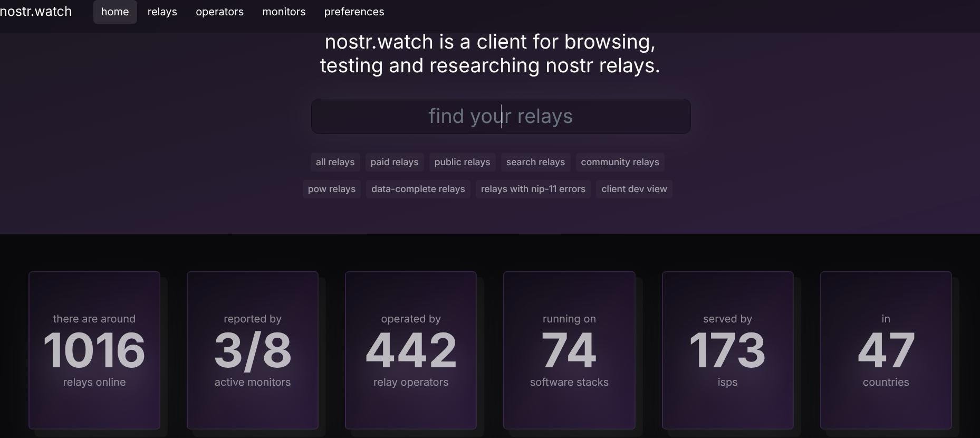Select the all relays filter chip

click(x=335, y=162)
